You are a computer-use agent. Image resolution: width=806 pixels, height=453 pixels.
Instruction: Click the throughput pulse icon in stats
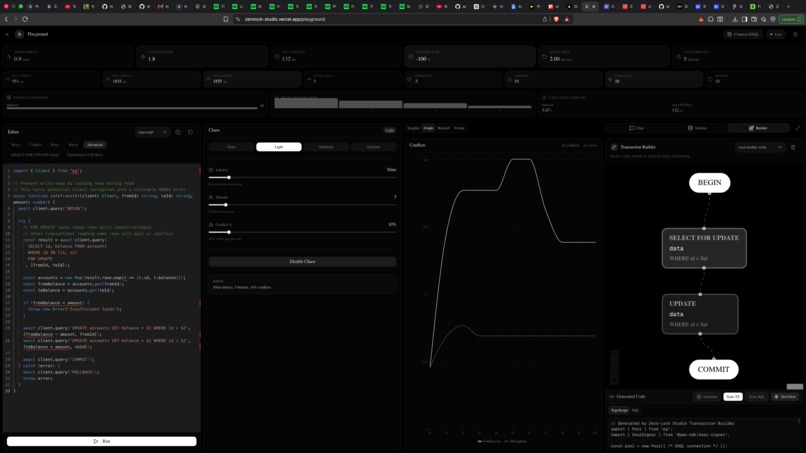pyautogui.click(x=9, y=57)
